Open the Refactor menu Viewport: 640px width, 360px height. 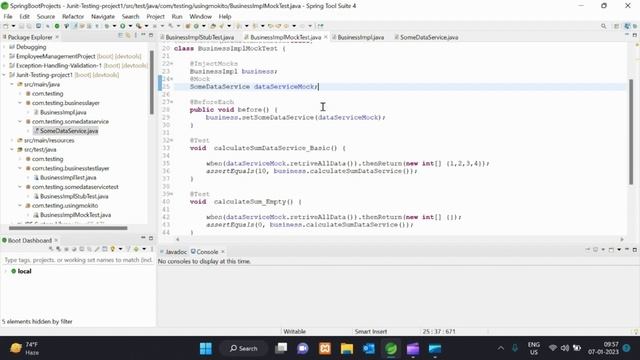click(x=73, y=16)
